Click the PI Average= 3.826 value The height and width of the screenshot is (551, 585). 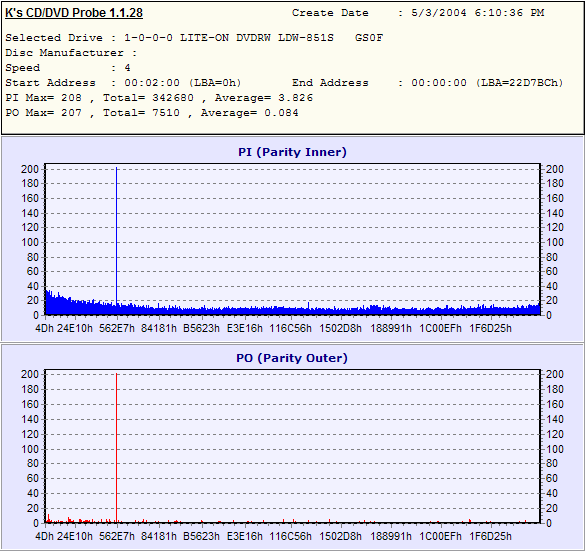point(264,98)
